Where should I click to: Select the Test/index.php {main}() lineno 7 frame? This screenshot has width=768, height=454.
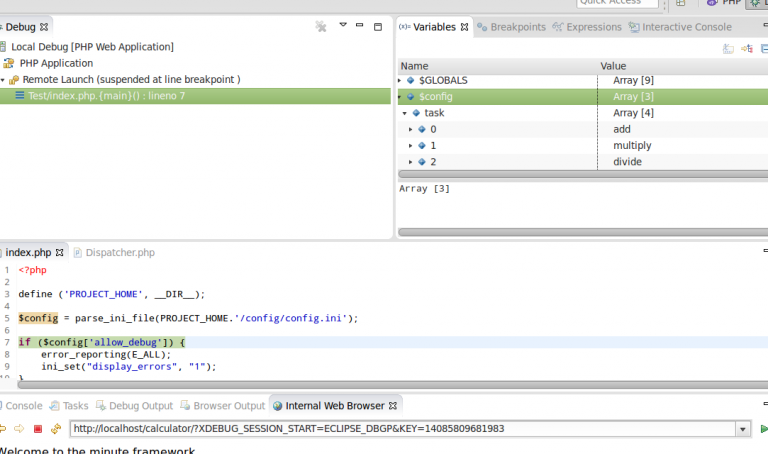(195, 96)
